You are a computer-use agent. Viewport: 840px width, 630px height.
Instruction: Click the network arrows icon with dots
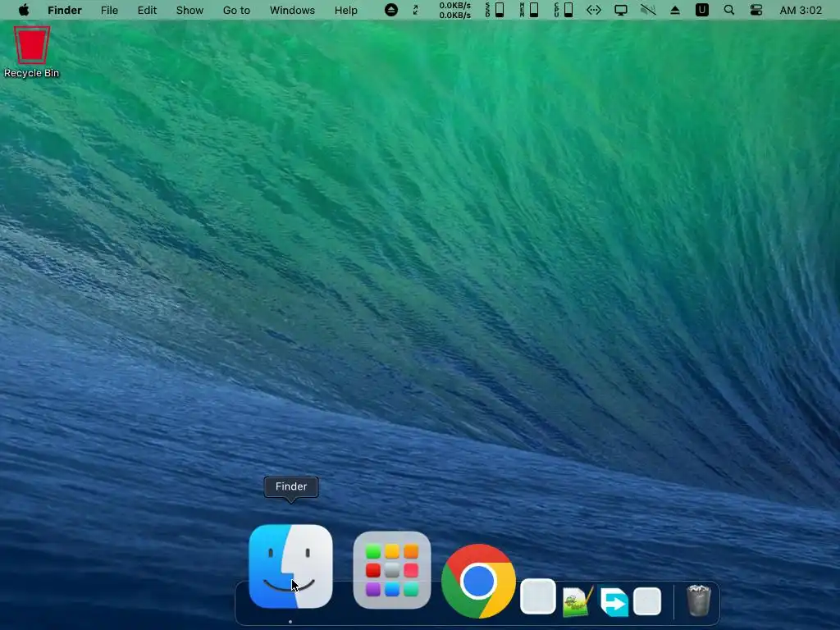click(x=594, y=10)
